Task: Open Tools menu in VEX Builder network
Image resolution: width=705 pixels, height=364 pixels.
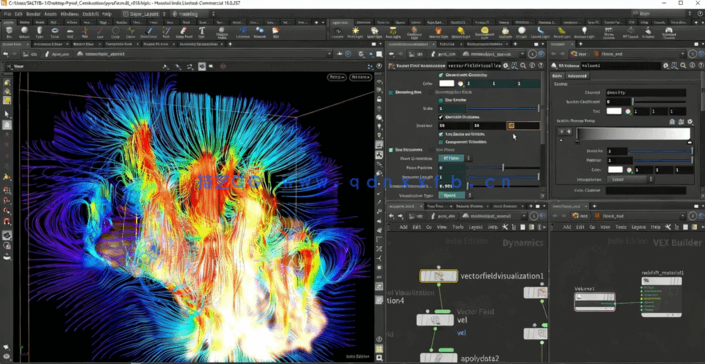Action: pyautogui.click(x=620, y=227)
